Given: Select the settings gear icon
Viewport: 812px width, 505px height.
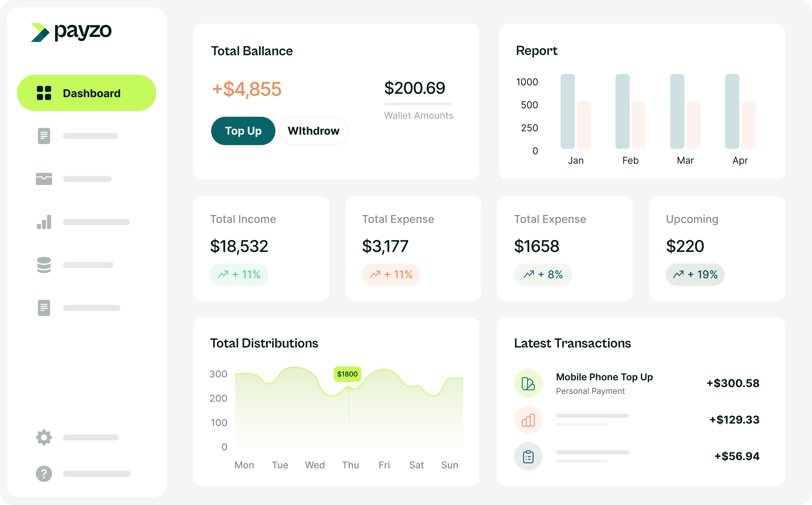Looking at the screenshot, I should [44, 437].
